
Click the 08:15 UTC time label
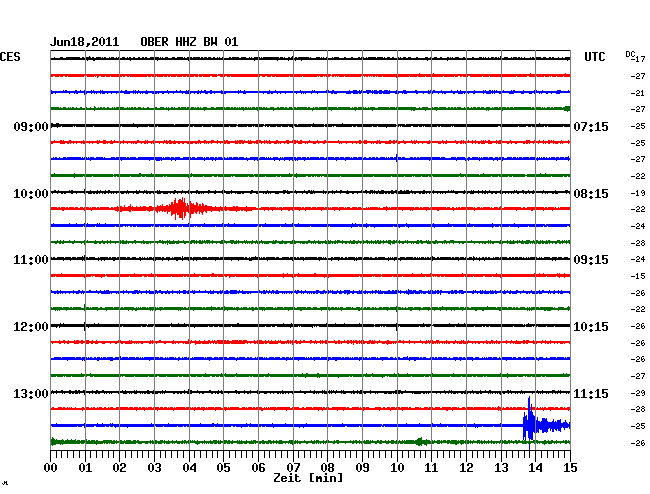click(591, 194)
